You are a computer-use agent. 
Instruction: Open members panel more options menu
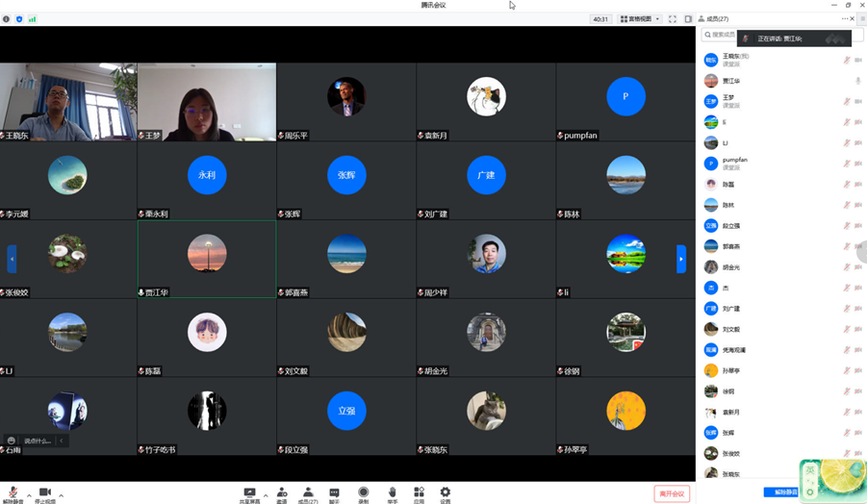pos(844,19)
